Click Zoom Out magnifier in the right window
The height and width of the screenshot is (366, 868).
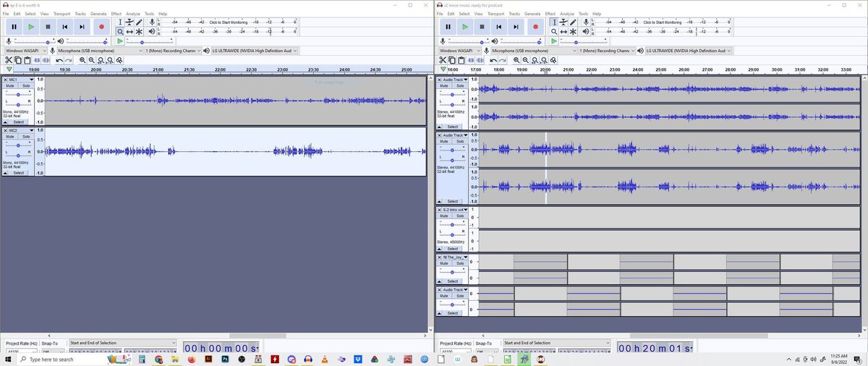point(525,60)
